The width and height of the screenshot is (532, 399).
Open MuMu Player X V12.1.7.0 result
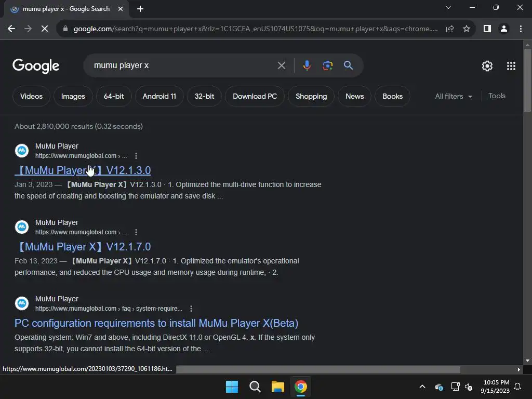point(83,247)
